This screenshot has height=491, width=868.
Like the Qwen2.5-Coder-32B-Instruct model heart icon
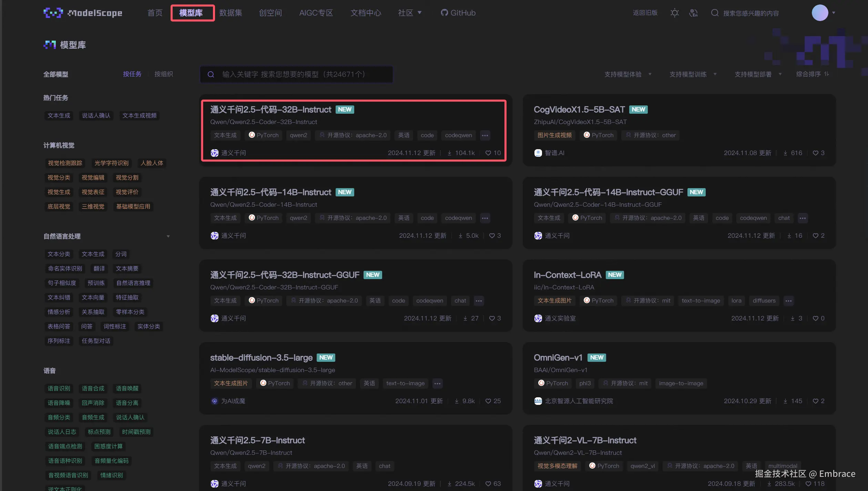[x=488, y=153]
